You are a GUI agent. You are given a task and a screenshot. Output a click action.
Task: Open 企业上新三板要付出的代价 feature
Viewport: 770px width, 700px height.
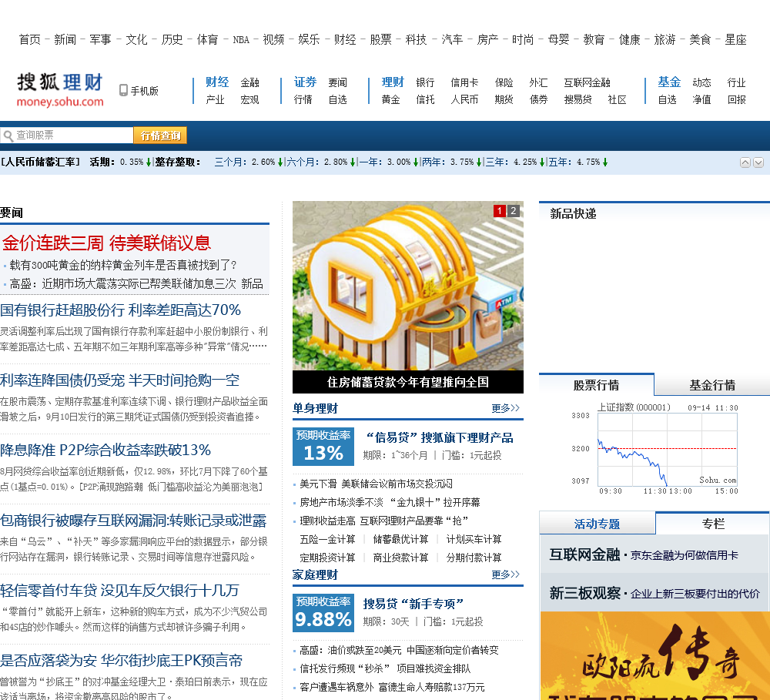coord(695,594)
